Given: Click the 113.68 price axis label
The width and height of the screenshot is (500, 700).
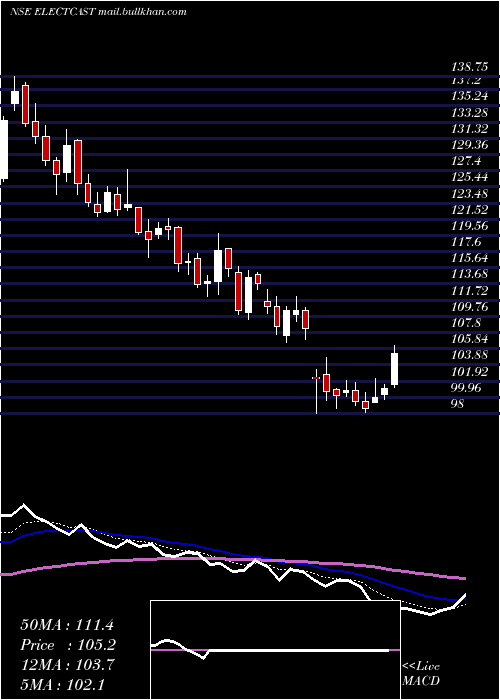Looking at the screenshot, I should 470,274.
